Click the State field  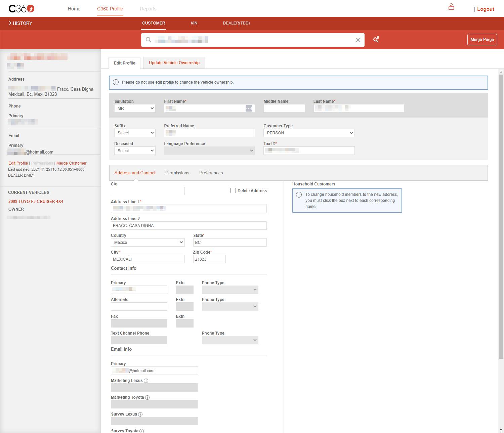[230, 242]
